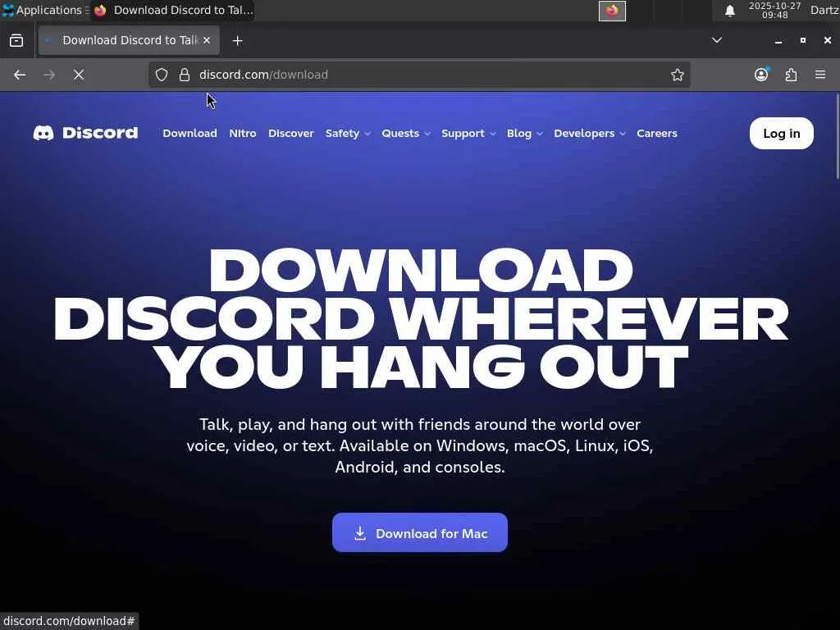
Task: Close the Download Discord tab
Action: [x=207, y=40]
